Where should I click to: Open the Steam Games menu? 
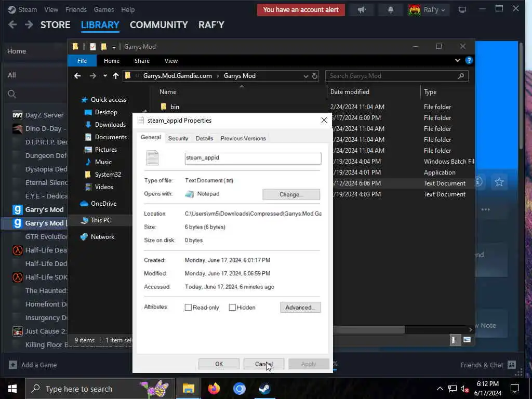[104, 9]
